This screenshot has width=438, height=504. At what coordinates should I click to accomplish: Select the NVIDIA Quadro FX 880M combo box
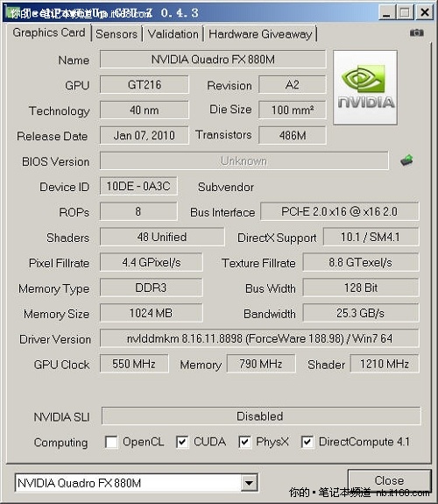[x=137, y=483]
